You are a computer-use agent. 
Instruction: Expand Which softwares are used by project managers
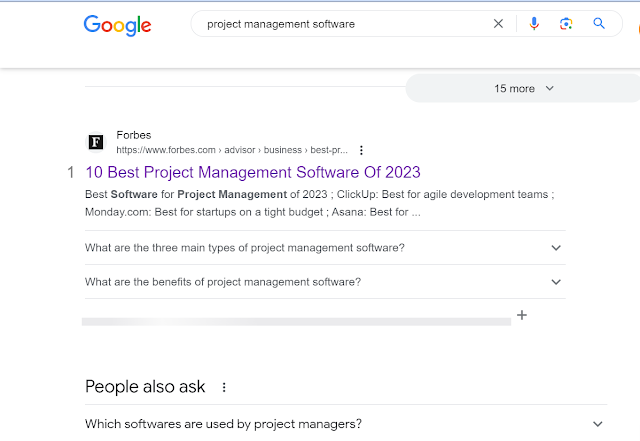(x=598, y=424)
